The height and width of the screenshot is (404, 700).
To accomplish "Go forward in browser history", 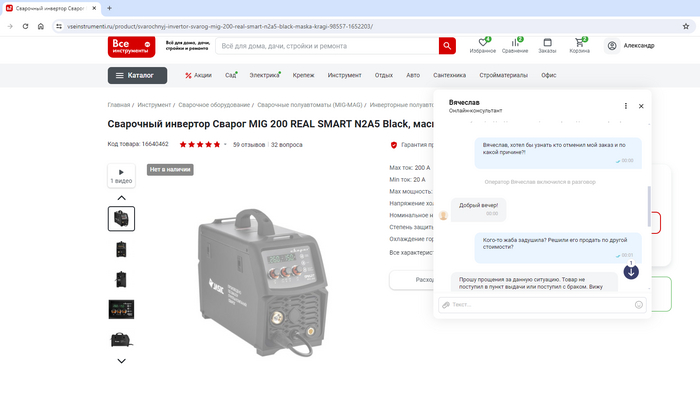I will coord(10,26).
